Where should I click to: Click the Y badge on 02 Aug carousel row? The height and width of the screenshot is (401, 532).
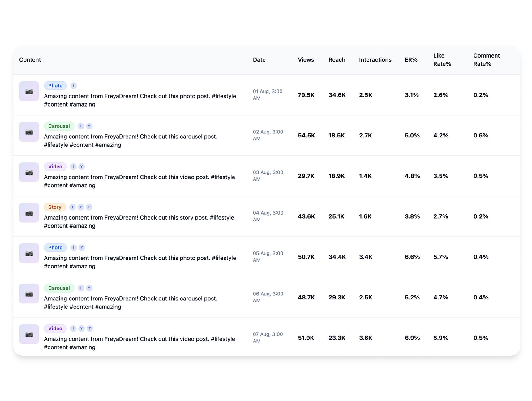click(x=89, y=126)
